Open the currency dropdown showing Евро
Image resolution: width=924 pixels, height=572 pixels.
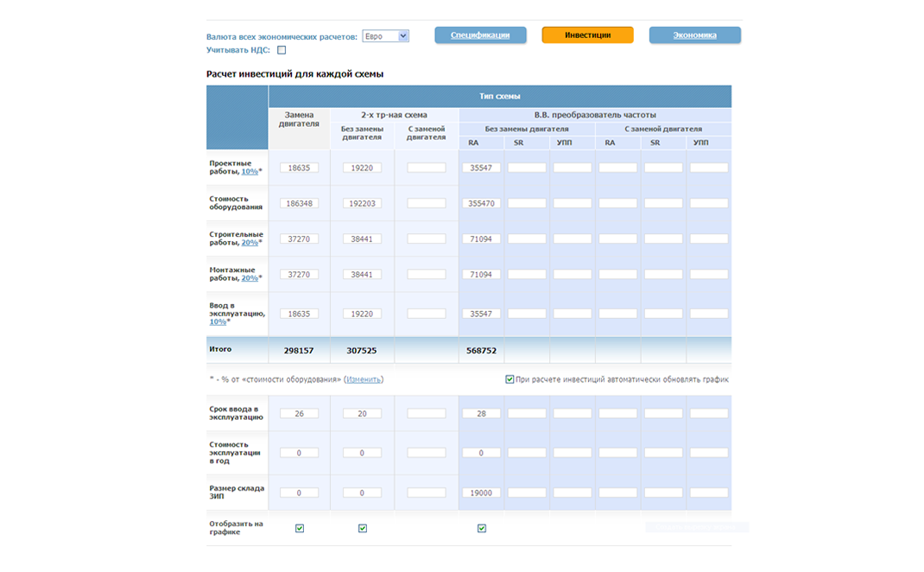[x=385, y=36]
